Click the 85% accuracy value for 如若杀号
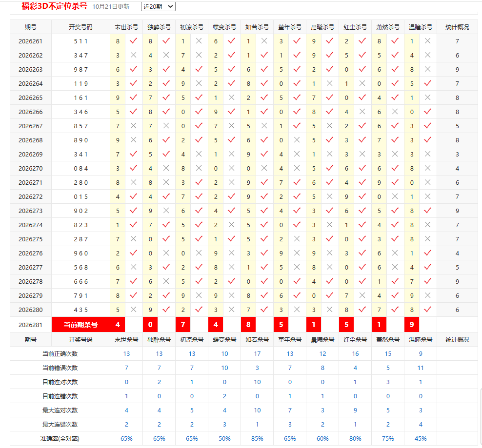Image resolution: width=482 pixels, height=448 pixels. pyautogui.click(x=257, y=438)
